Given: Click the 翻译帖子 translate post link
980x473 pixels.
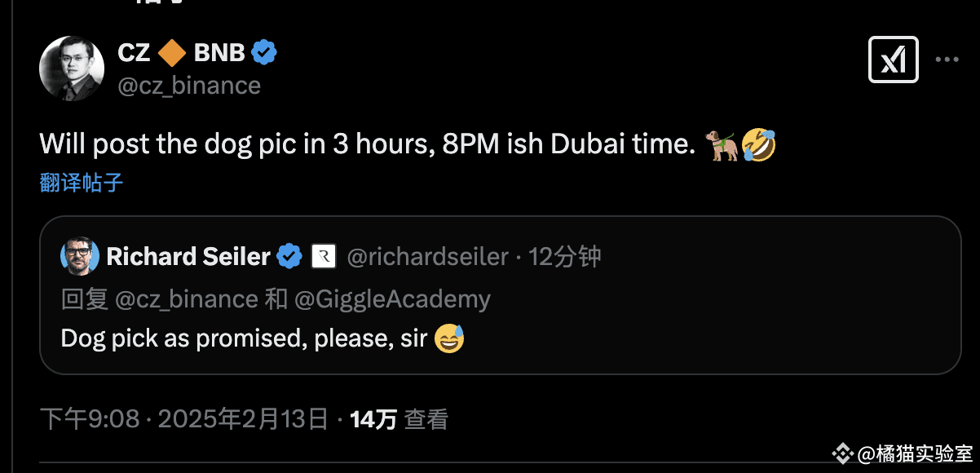Looking at the screenshot, I should pyautogui.click(x=82, y=182).
